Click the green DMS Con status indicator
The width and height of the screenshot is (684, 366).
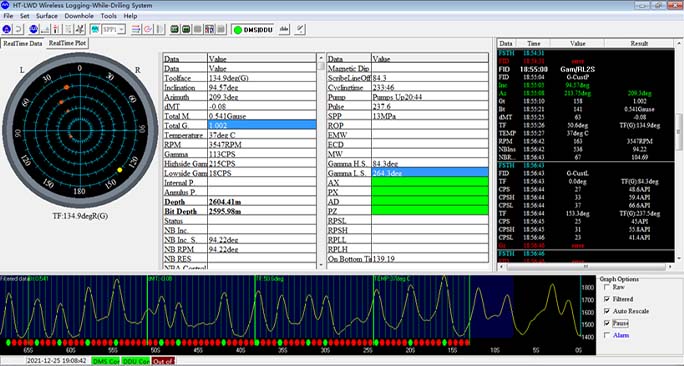[x=105, y=361]
